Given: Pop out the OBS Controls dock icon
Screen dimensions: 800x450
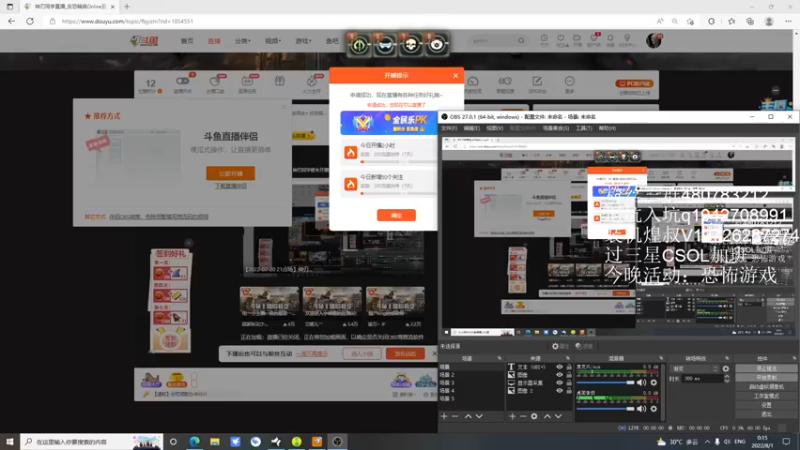Looking at the screenshot, I should [x=793, y=358].
